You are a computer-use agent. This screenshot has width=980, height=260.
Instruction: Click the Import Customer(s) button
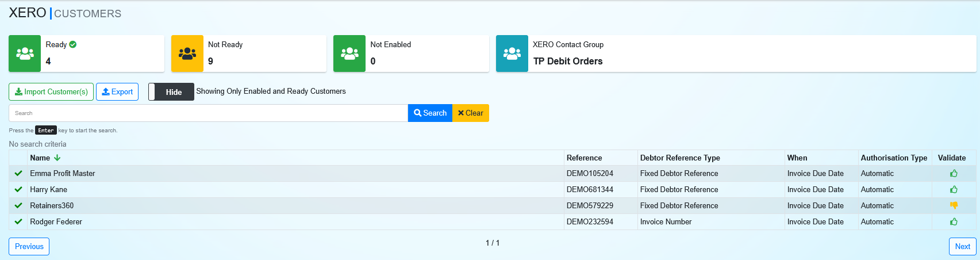point(51,91)
